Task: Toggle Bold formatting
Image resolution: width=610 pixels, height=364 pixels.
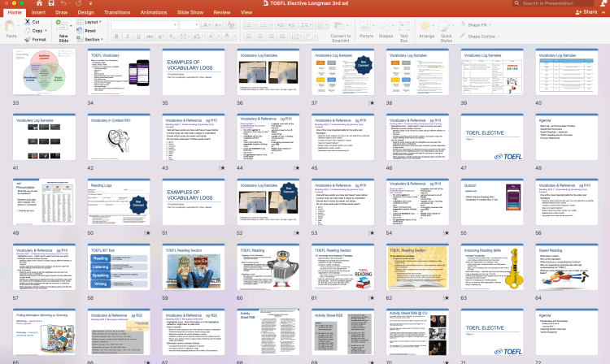Action: (115, 37)
